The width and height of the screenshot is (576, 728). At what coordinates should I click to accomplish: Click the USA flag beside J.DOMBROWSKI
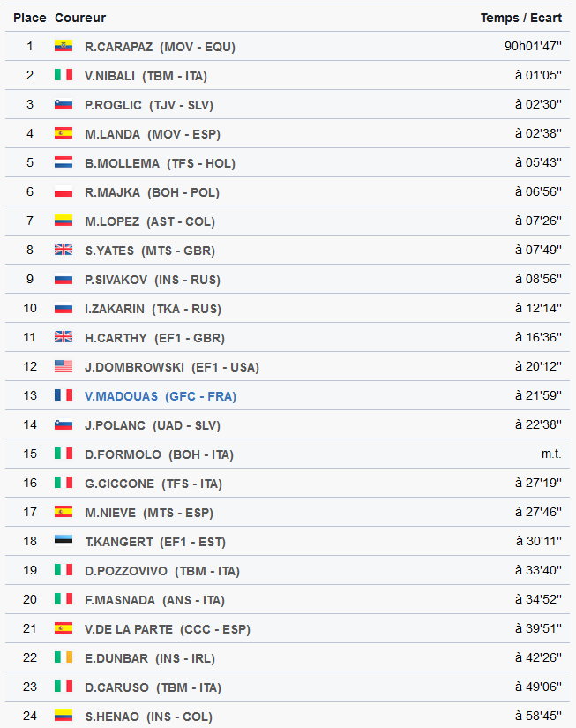(x=64, y=366)
